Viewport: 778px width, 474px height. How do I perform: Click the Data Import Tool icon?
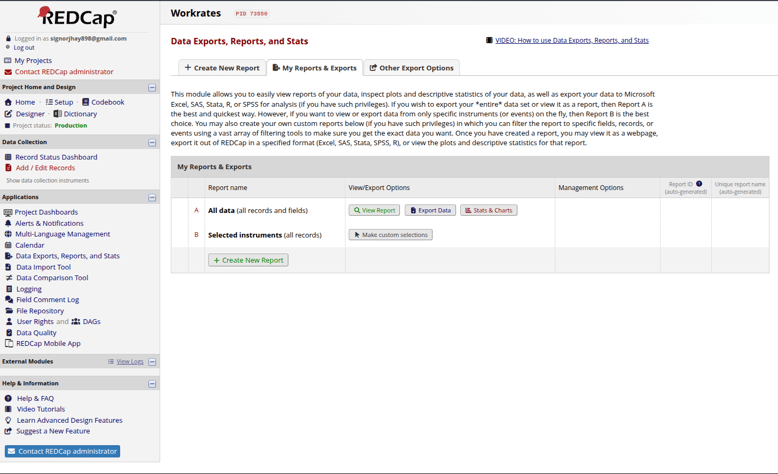pos(8,267)
